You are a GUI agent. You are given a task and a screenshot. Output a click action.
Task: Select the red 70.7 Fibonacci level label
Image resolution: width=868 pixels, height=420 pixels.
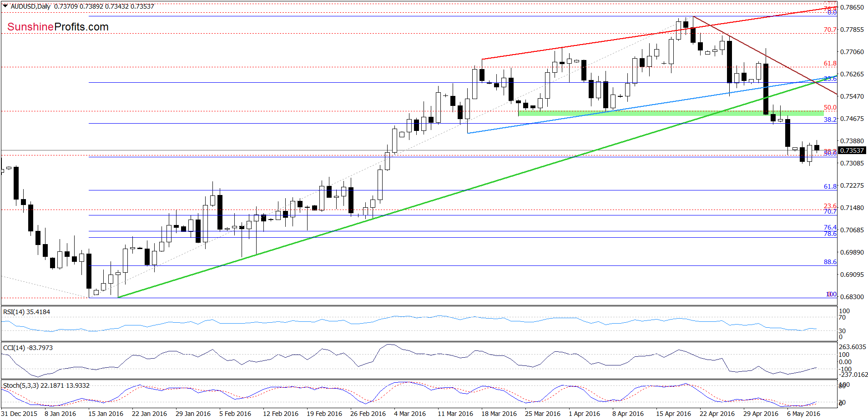click(830, 30)
